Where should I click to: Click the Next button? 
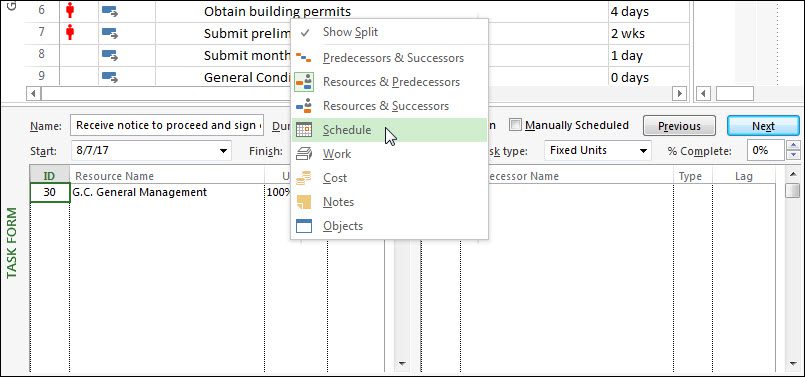763,126
